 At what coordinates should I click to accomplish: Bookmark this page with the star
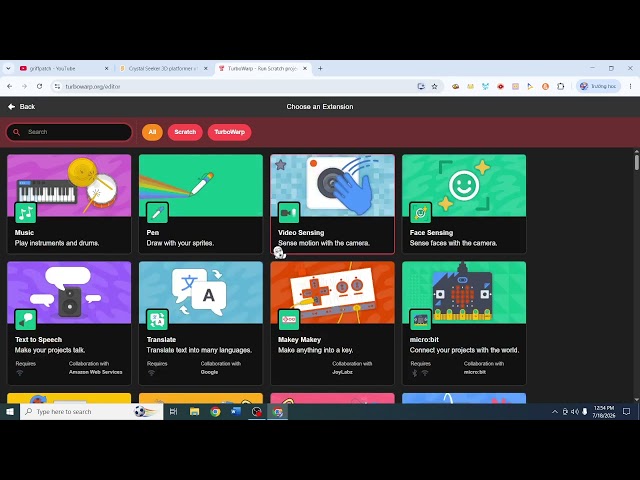435,86
